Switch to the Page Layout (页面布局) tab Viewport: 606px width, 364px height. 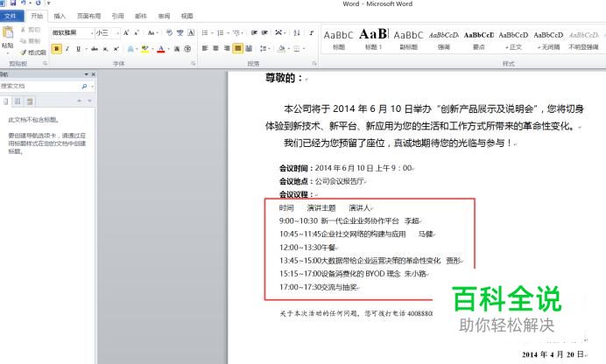[89, 16]
